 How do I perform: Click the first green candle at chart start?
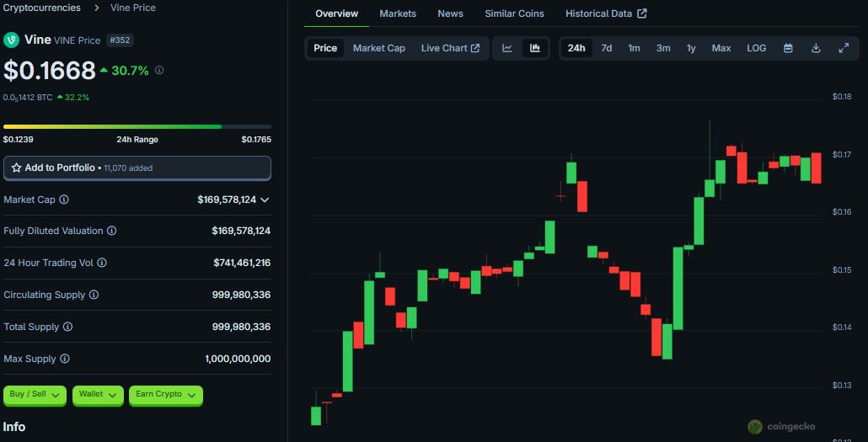tap(316, 416)
